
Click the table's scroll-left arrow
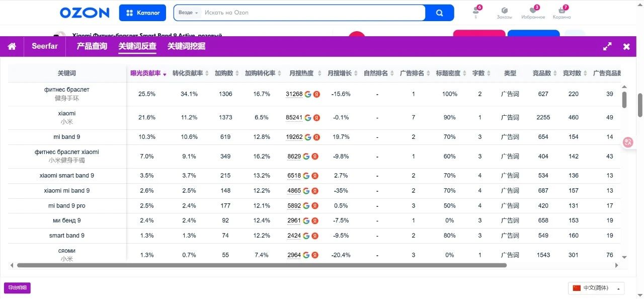pyautogui.click(x=12, y=265)
